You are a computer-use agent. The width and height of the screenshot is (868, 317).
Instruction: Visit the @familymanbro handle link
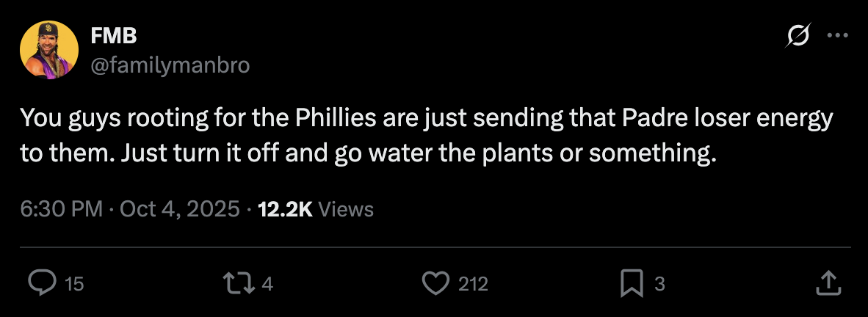tap(170, 65)
